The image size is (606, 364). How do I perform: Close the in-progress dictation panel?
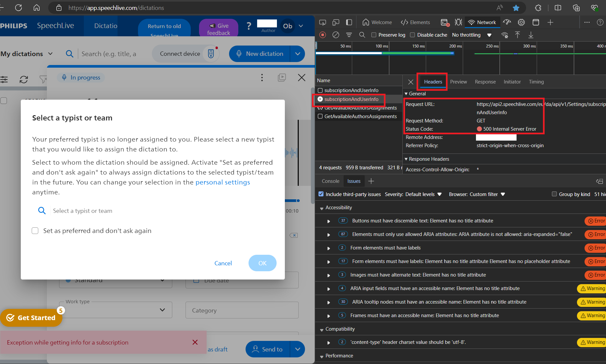pyautogui.click(x=301, y=78)
